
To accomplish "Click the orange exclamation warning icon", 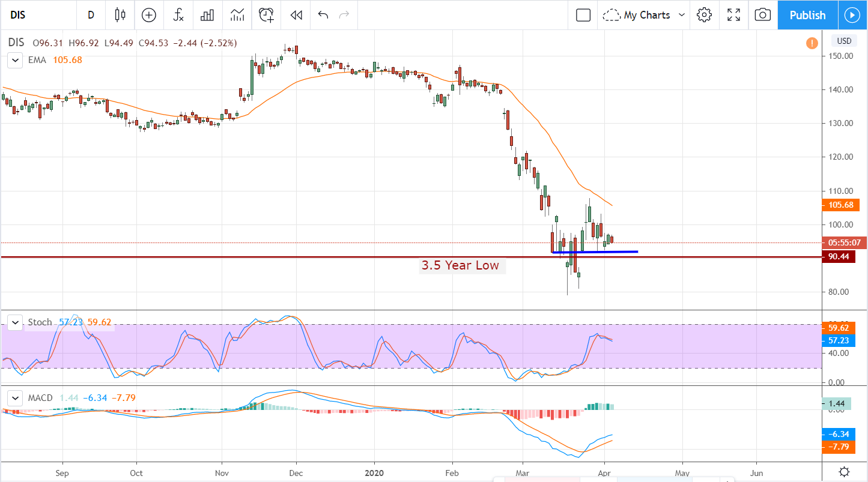I will coord(812,43).
